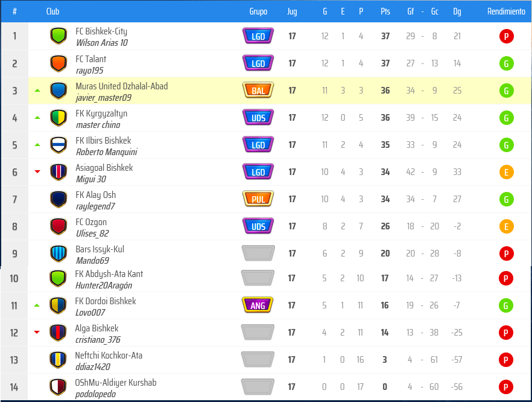Click the empty group badge for OShMu-Aldiyer Kurshab
The width and height of the screenshot is (532, 402).
click(258, 387)
